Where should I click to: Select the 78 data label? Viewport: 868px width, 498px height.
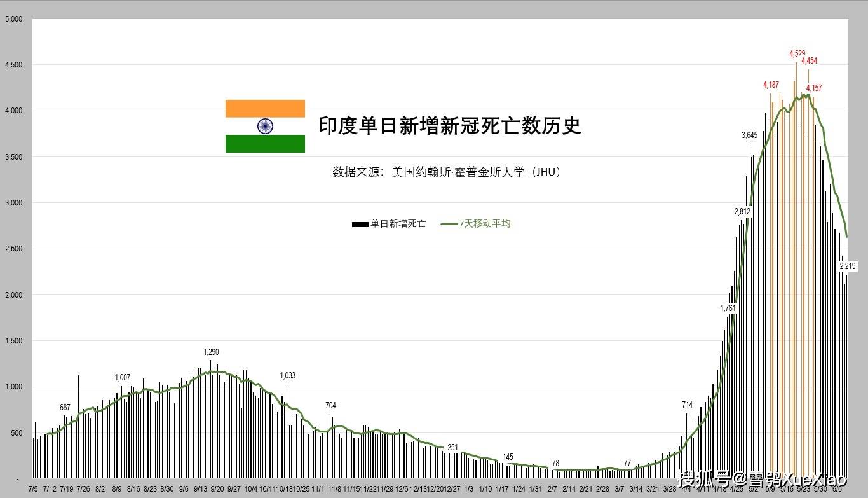[555, 463]
